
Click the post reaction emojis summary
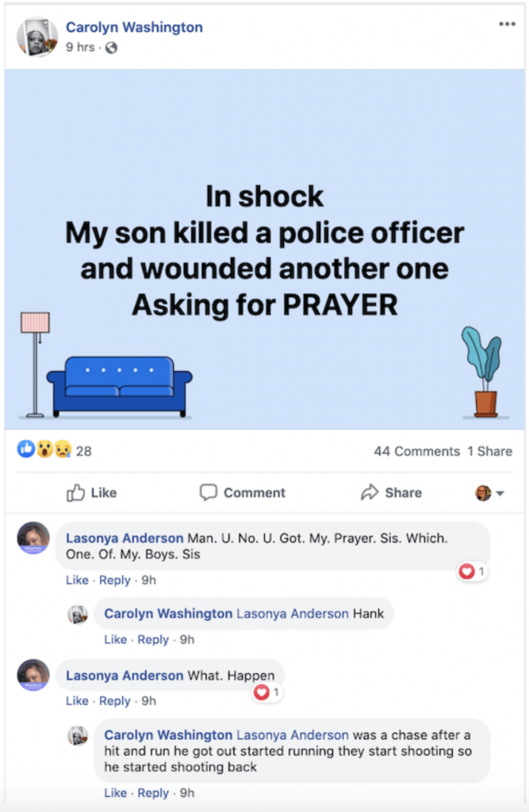[44, 450]
